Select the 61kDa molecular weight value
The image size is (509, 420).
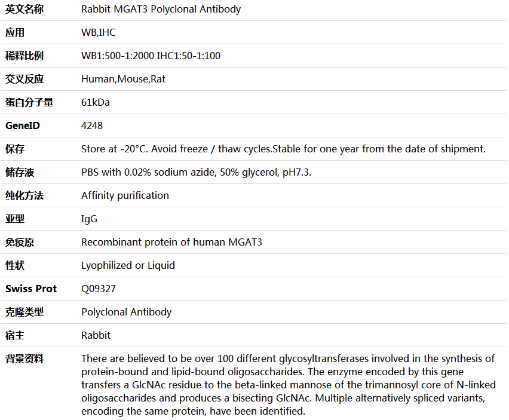(x=96, y=103)
